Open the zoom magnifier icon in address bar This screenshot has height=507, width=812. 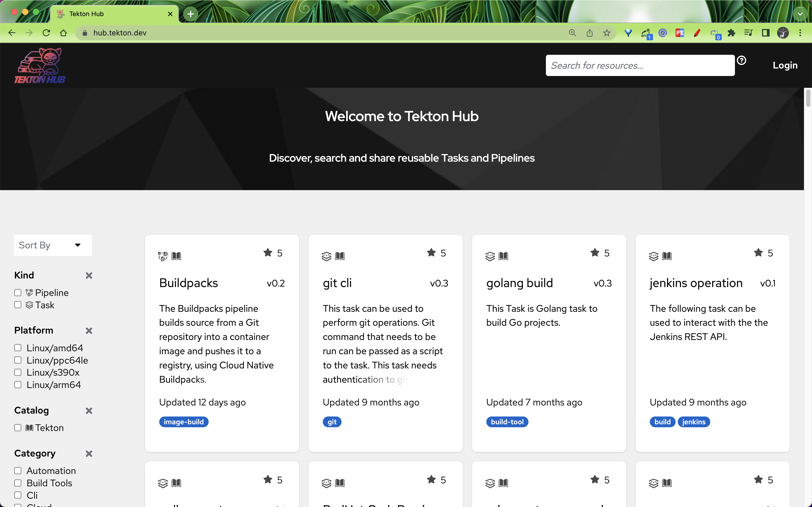click(x=572, y=33)
